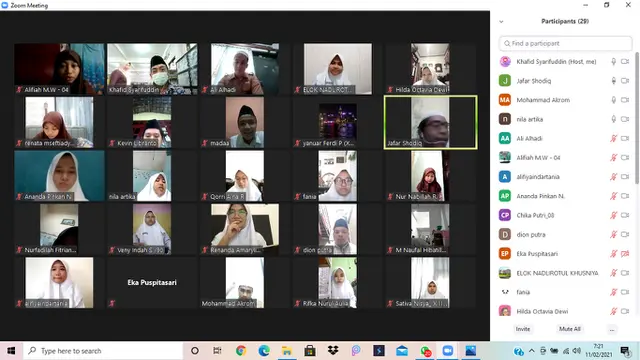
Task: Click Khafid Syarifuddin's avatar in participants list
Action: (505, 62)
